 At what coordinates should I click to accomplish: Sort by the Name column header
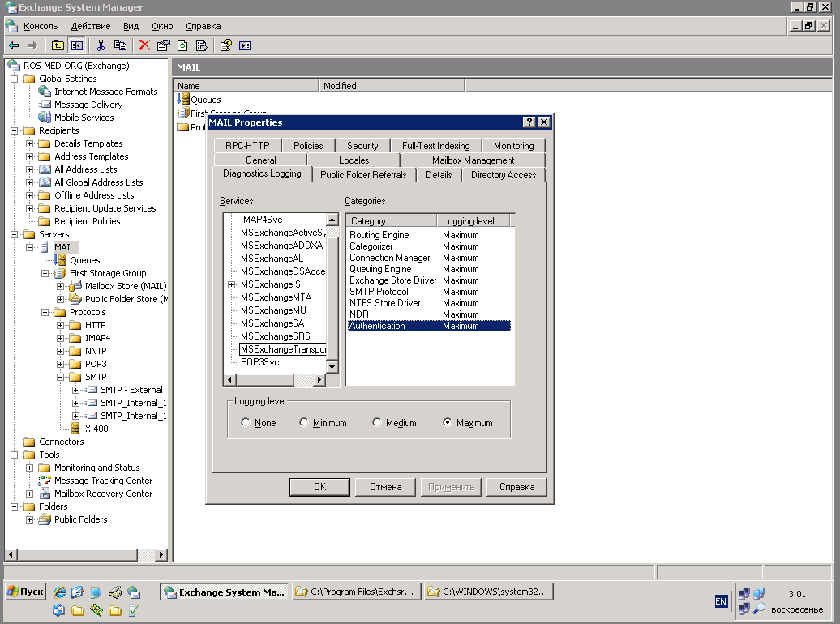coord(246,86)
